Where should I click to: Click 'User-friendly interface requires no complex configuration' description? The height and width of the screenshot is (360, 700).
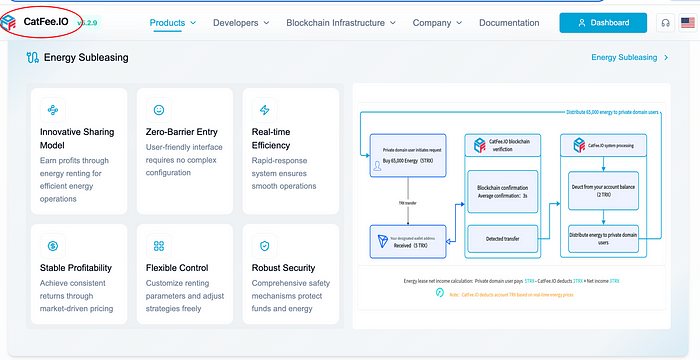[184, 160]
